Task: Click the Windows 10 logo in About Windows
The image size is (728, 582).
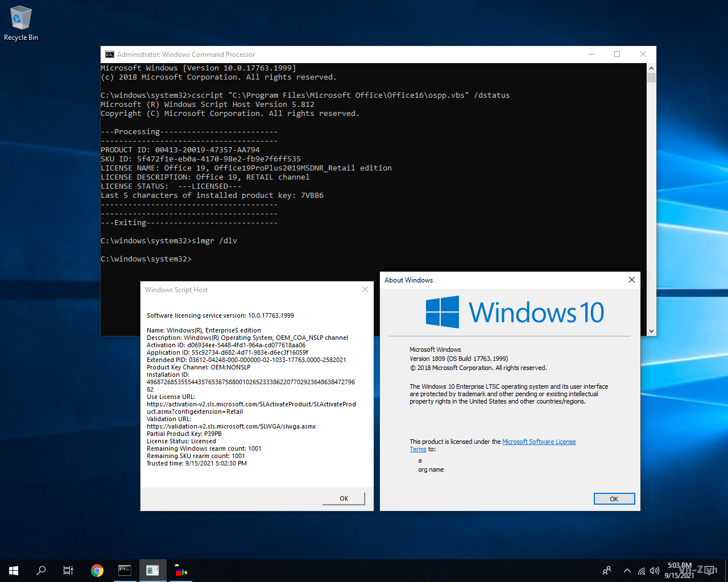Action: click(515, 312)
